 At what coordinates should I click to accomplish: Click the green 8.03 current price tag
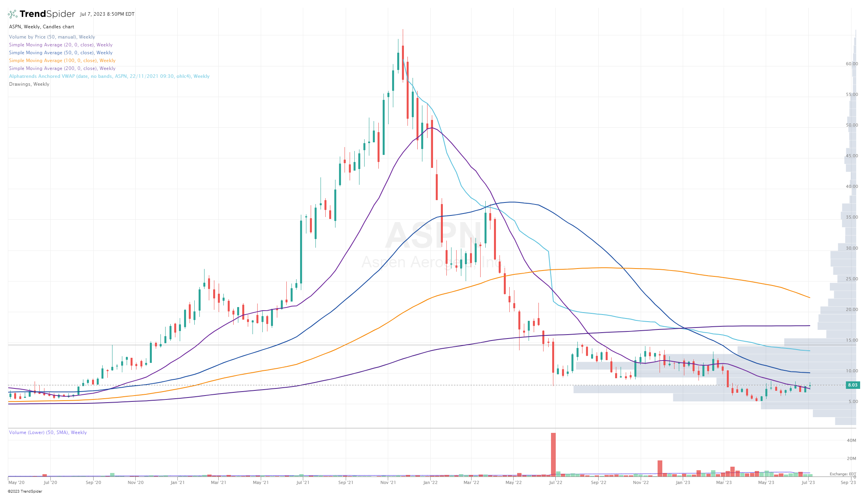pyautogui.click(x=852, y=385)
